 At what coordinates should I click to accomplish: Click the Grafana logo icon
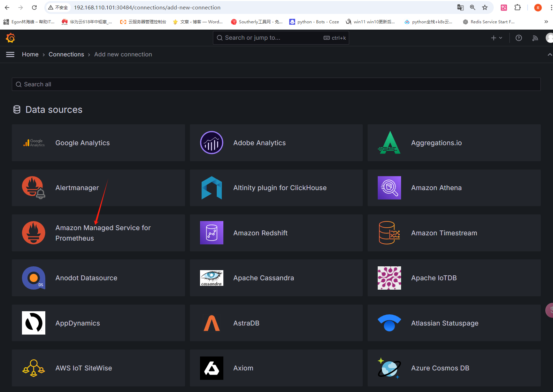click(10, 38)
